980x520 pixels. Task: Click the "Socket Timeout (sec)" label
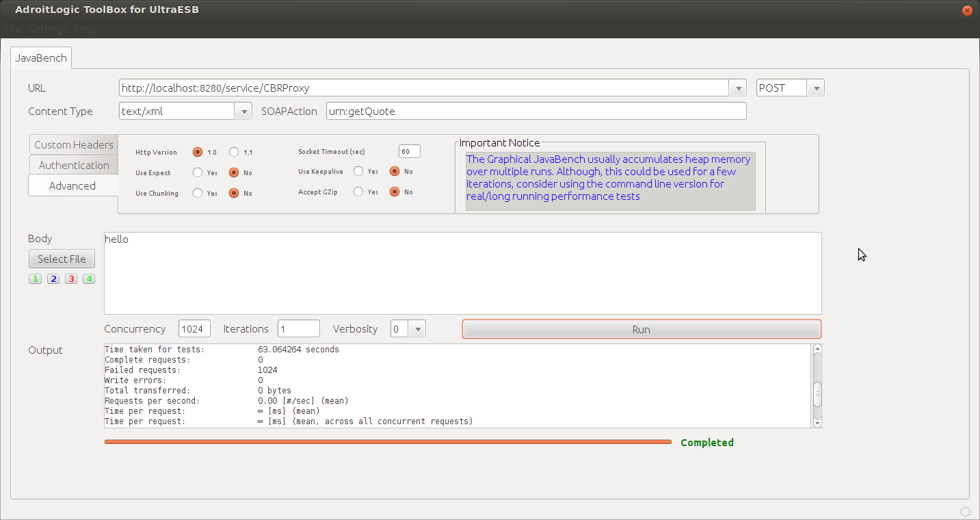pos(333,151)
